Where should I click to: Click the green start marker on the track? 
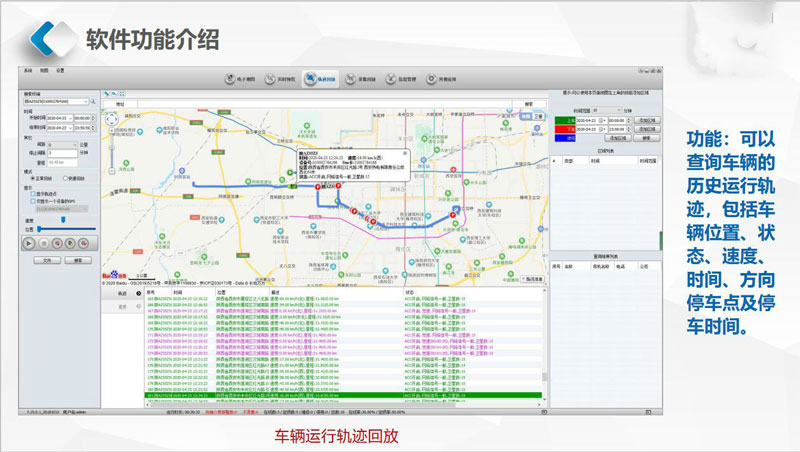point(290,172)
